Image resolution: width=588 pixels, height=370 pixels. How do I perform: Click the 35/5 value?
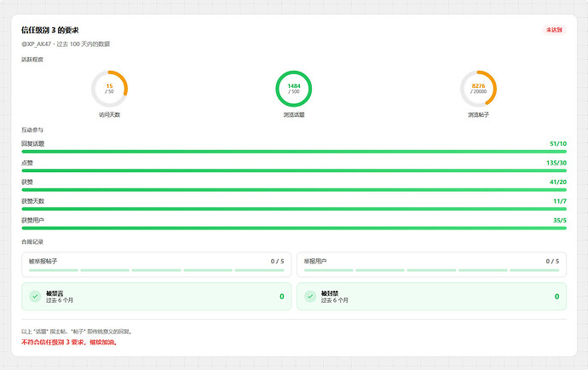pyautogui.click(x=560, y=220)
